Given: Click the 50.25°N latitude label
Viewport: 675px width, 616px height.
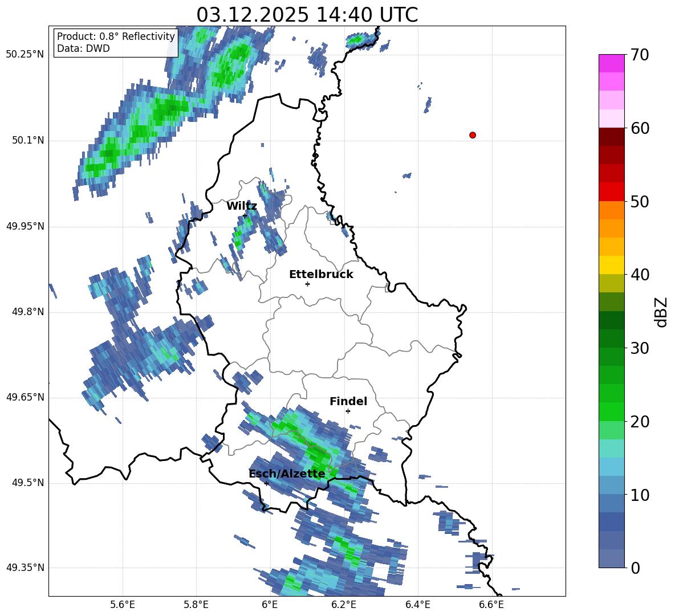Looking at the screenshot, I should (25, 55).
